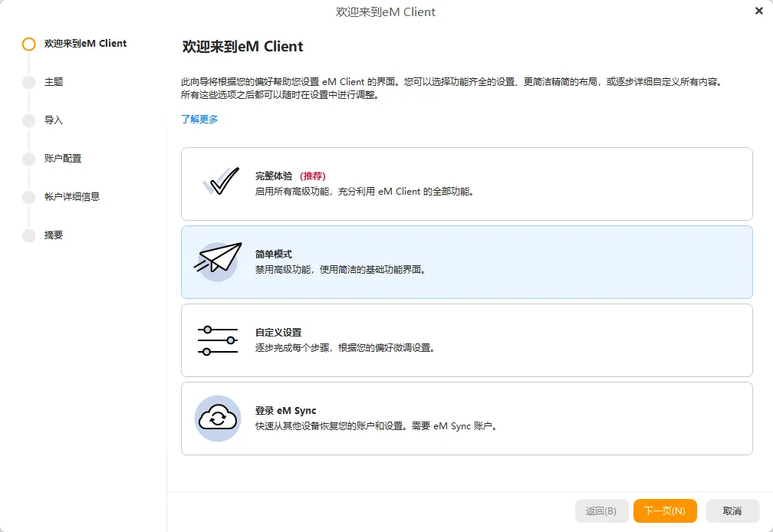Click text 逐步完成每个步骤，根据您的偏好微调设置。
Image resolution: width=773 pixels, height=532 pixels.
click(346, 348)
